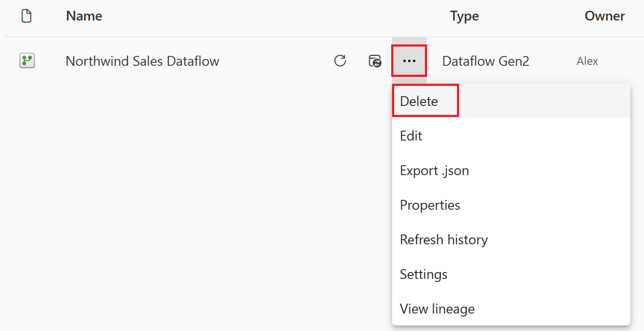Image resolution: width=644 pixels, height=331 pixels.
Task: Open Properties for the dataflow
Action: click(430, 205)
